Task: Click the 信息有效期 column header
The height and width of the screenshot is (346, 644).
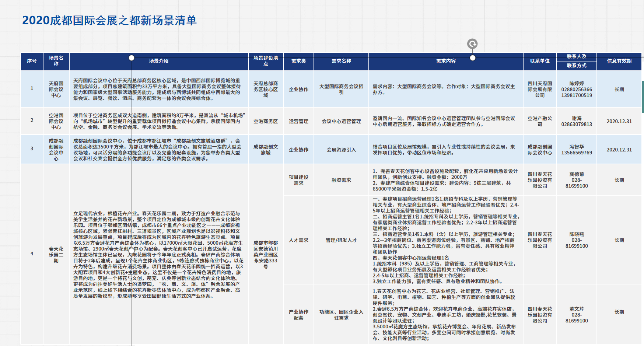Action: point(619,61)
